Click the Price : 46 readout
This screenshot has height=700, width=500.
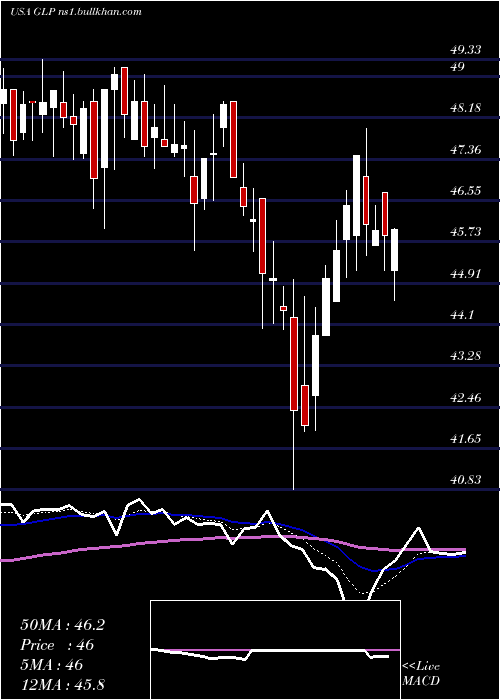(x=57, y=645)
